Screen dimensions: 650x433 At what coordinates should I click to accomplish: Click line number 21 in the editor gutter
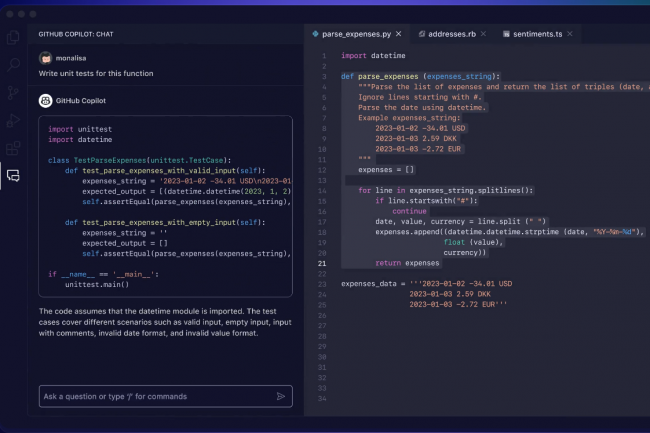pos(322,263)
